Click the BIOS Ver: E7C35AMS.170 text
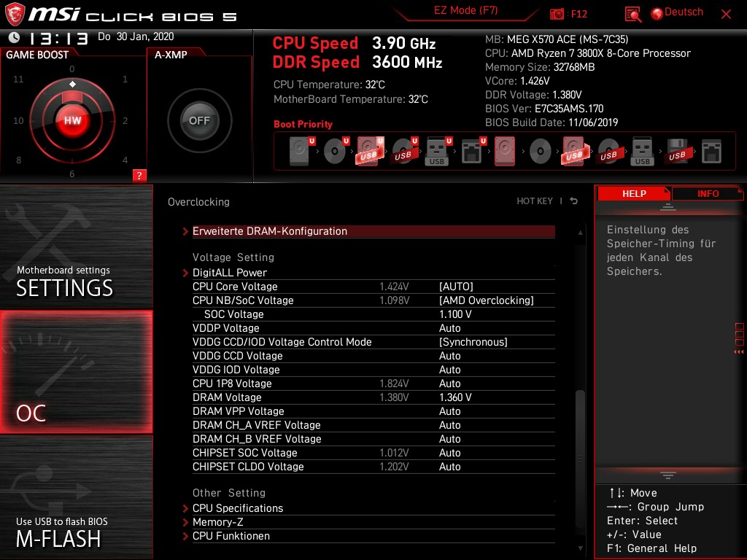This screenshot has width=747, height=560. [544, 108]
